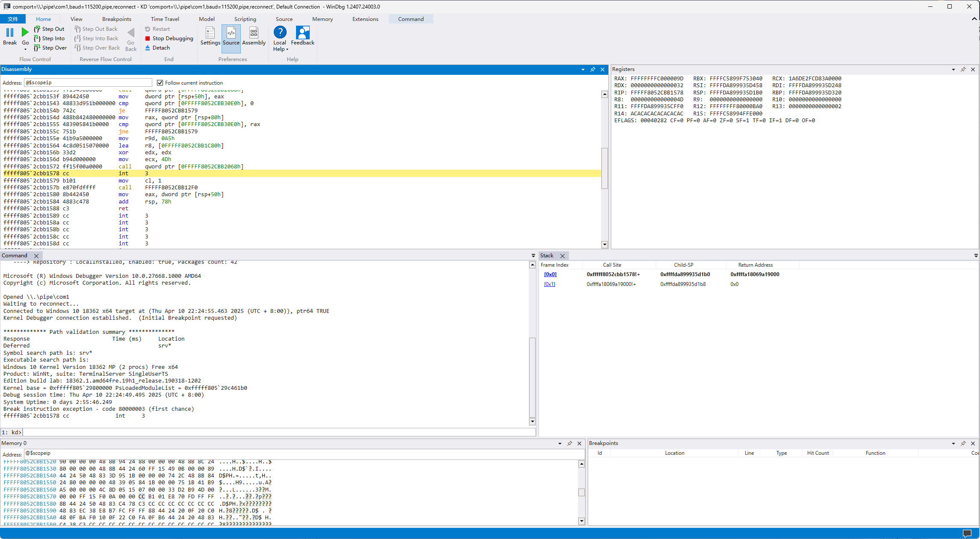Screen dimensions: 980x539
Task: Toggle Follow current instruction checkbox
Action: click(160, 83)
